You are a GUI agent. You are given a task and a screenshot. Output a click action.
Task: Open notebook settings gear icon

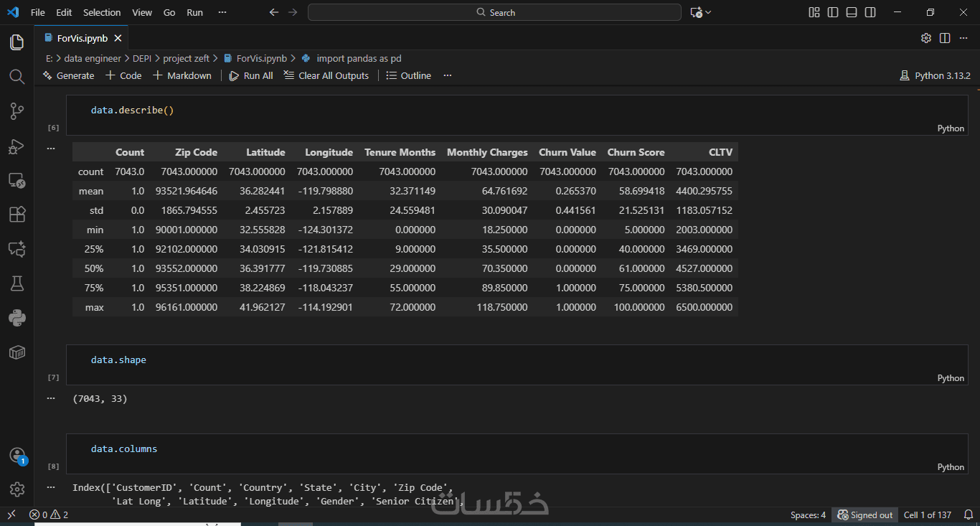926,38
